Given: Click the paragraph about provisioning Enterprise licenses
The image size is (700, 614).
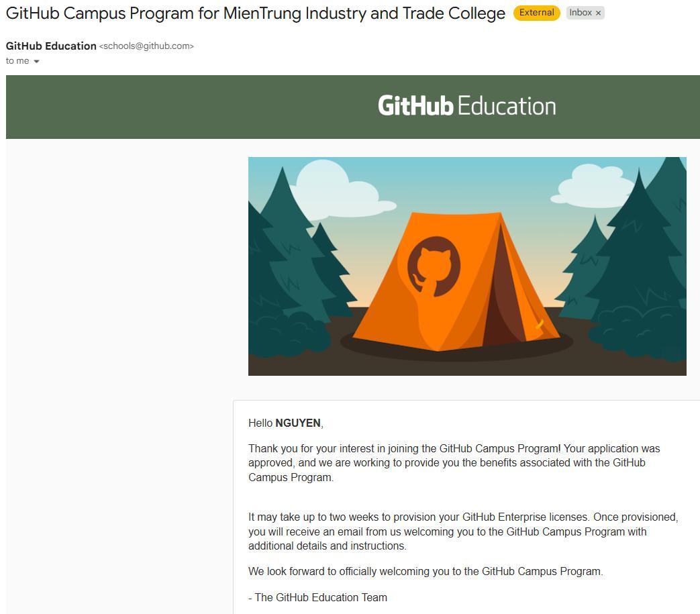Looking at the screenshot, I should coord(463,531).
